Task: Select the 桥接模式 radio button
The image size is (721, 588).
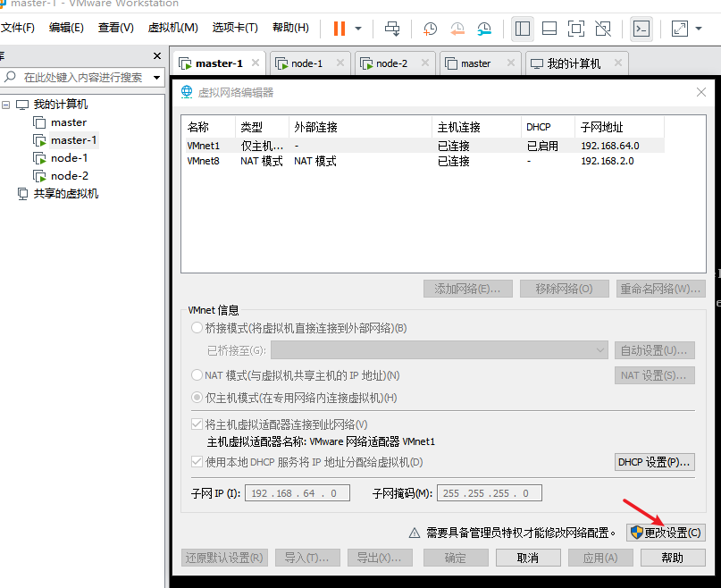Action: pyautogui.click(x=197, y=328)
